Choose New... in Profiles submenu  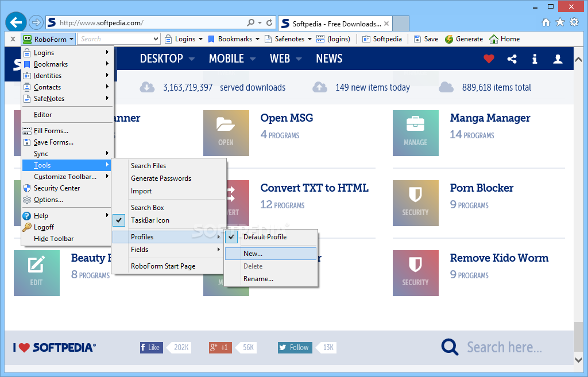click(x=271, y=254)
